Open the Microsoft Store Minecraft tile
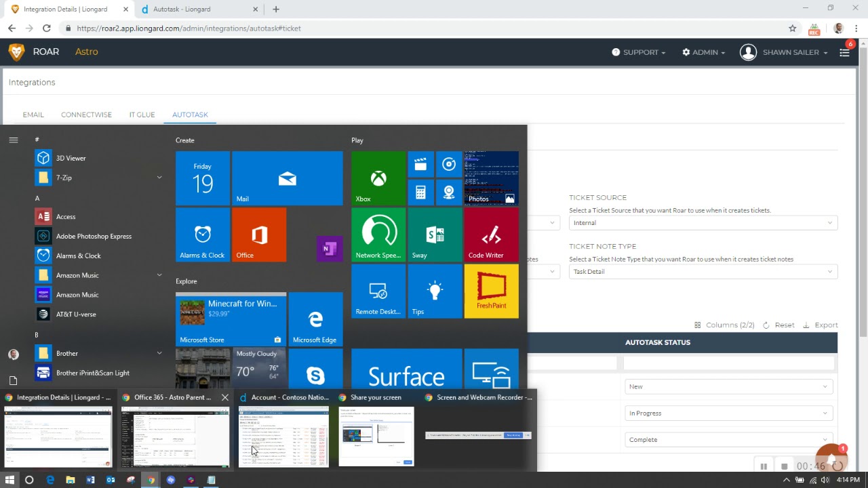The height and width of the screenshot is (488, 868). point(231,319)
